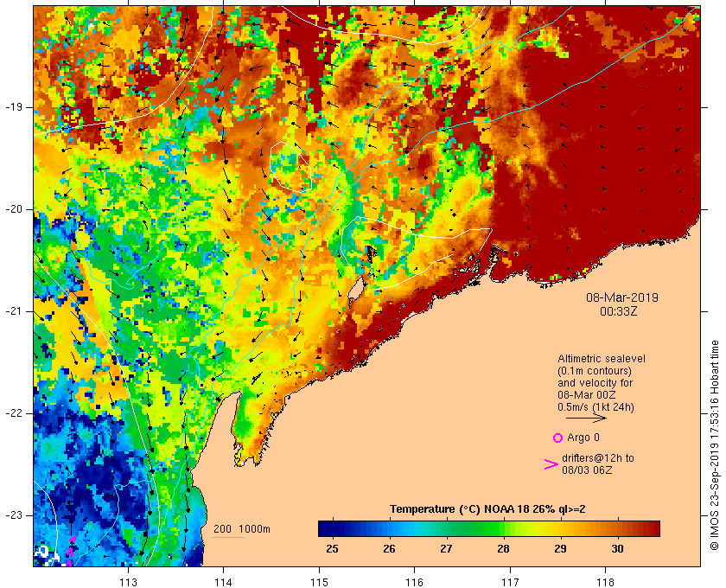726x588 pixels.
Task: Click the date text 08-Mar-2019
Action: [x=621, y=297]
